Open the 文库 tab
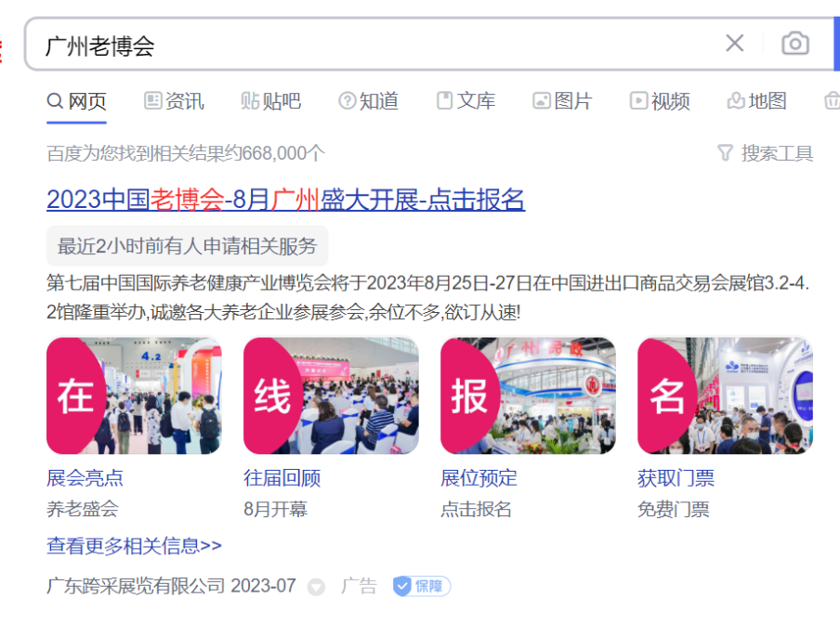 click(466, 101)
